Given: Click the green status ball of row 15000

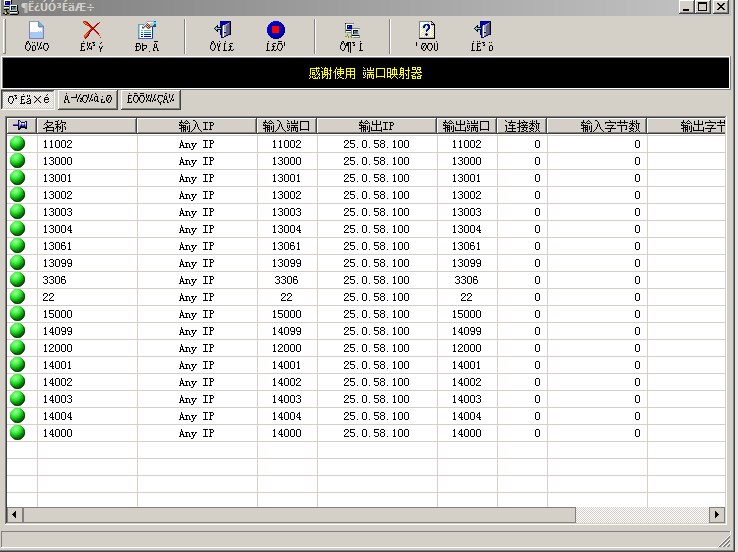Looking at the screenshot, I should (x=17, y=313).
